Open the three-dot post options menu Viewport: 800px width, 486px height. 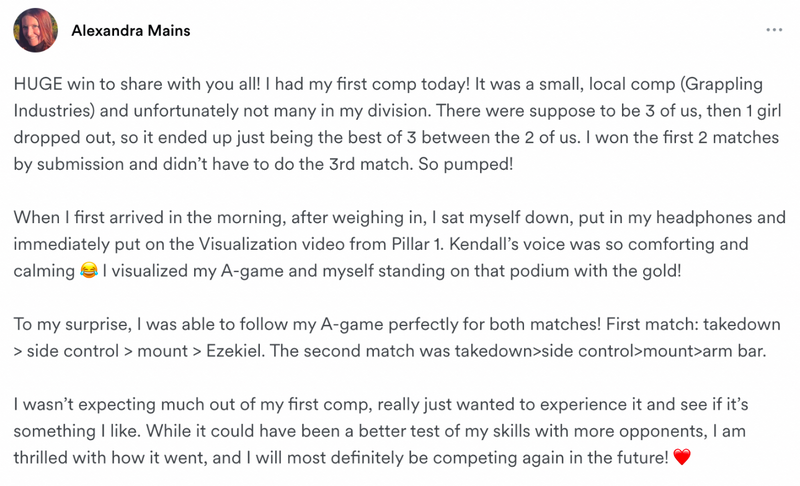tap(774, 30)
